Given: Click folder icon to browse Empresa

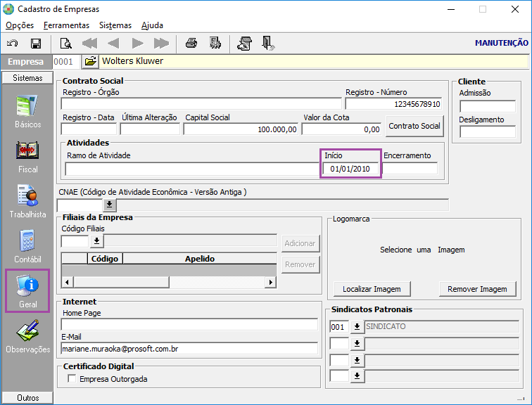Looking at the screenshot, I should (90, 62).
